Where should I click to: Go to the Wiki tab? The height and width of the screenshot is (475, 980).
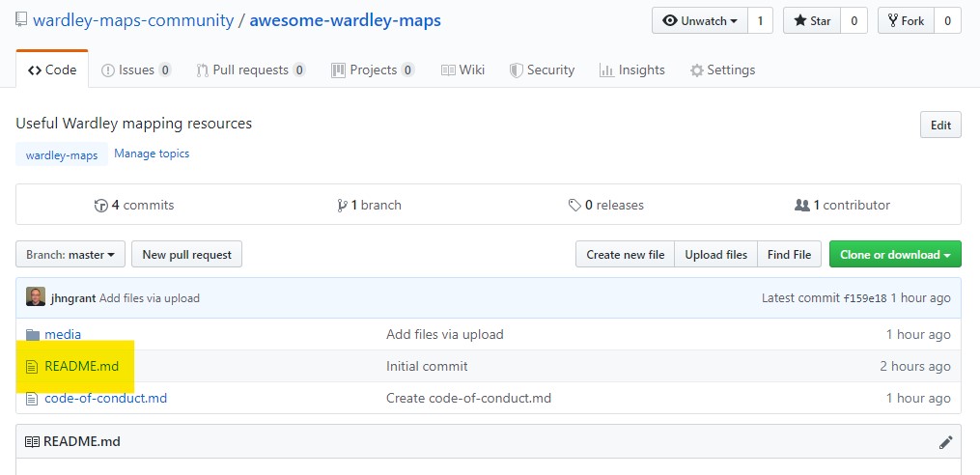click(462, 70)
